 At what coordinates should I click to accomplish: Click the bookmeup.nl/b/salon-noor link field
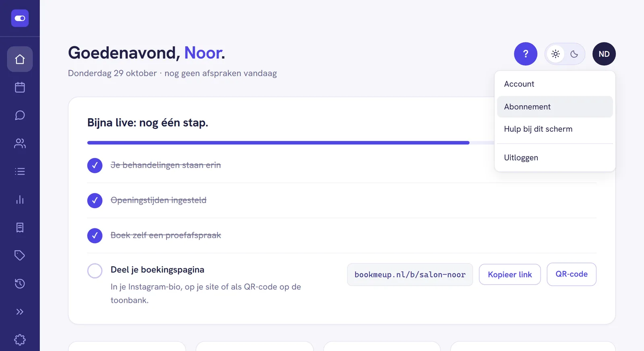[x=410, y=275]
